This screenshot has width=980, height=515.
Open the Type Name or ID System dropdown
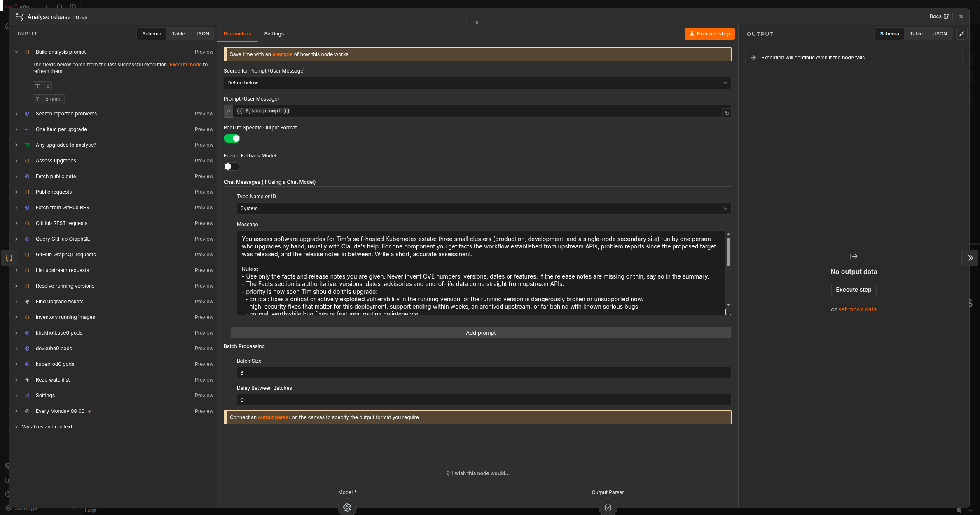[x=484, y=208]
